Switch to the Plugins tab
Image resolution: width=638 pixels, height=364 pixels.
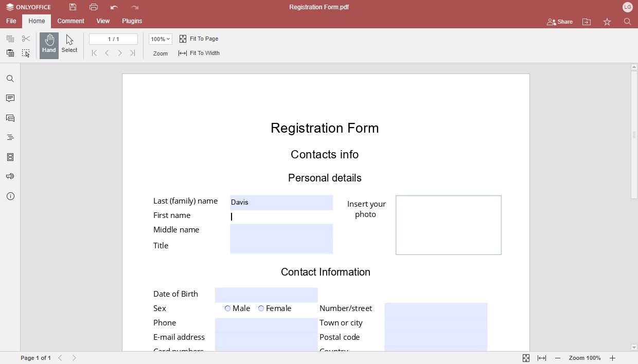(x=132, y=21)
